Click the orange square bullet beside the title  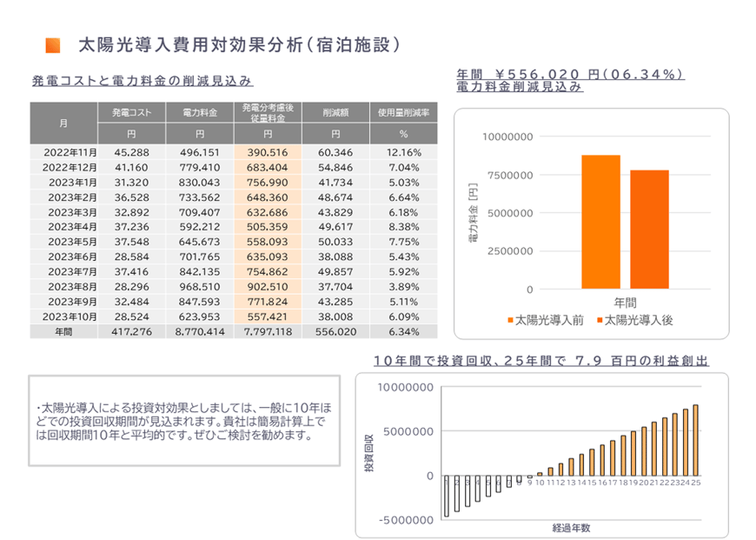coord(52,44)
